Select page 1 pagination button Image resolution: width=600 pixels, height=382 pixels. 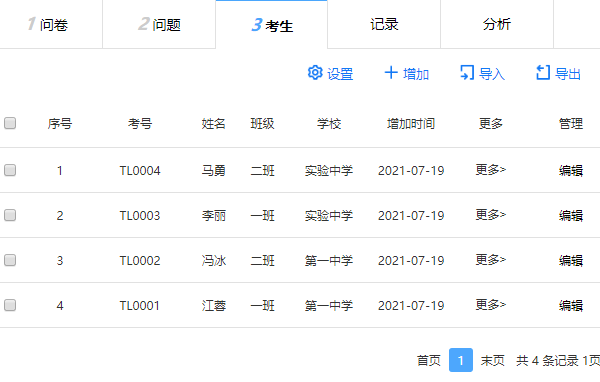coord(461,360)
